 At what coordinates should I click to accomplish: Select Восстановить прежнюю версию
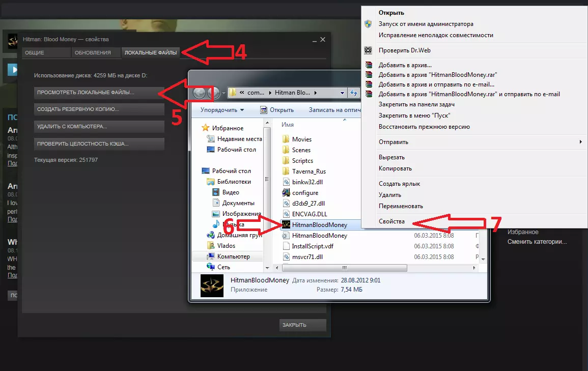tap(424, 127)
